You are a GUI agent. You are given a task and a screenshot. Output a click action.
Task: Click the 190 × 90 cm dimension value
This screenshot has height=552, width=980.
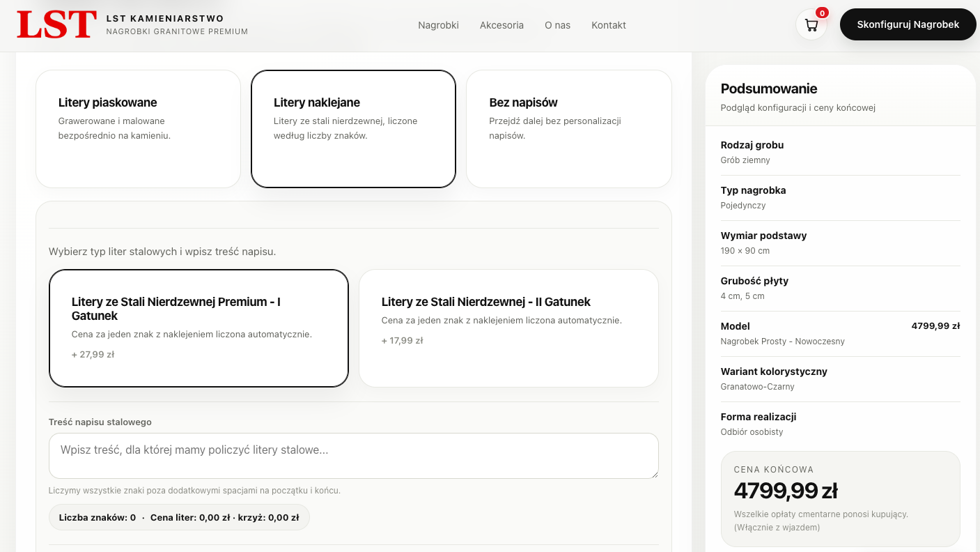pyautogui.click(x=745, y=251)
